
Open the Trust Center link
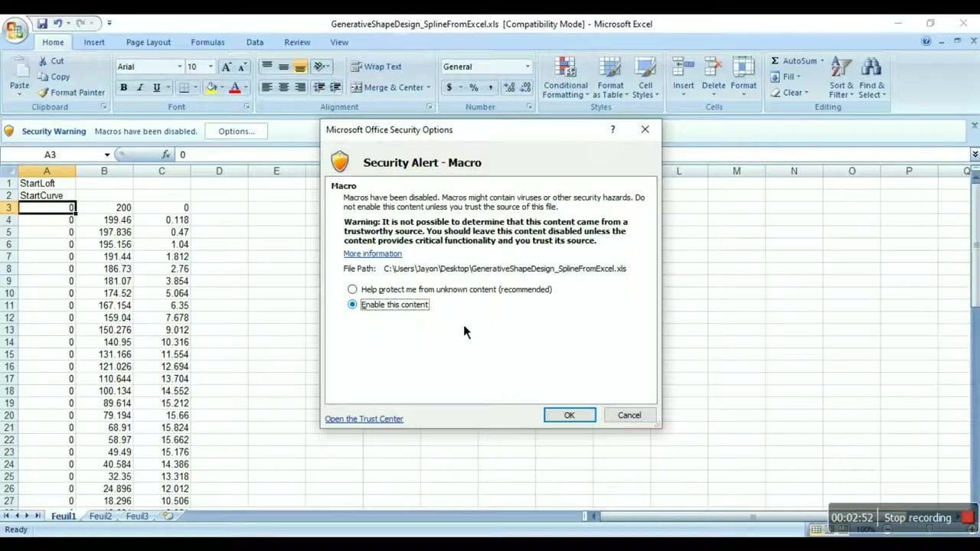(x=364, y=419)
